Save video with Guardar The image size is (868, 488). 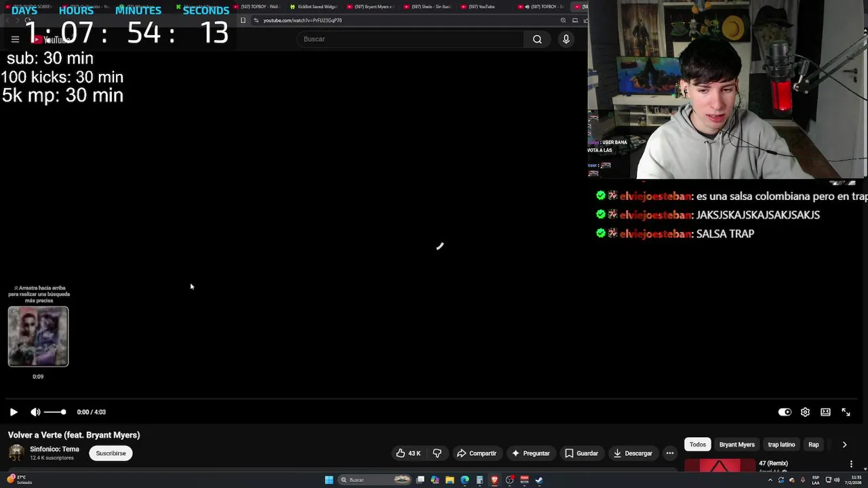pyautogui.click(x=582, y=453)
